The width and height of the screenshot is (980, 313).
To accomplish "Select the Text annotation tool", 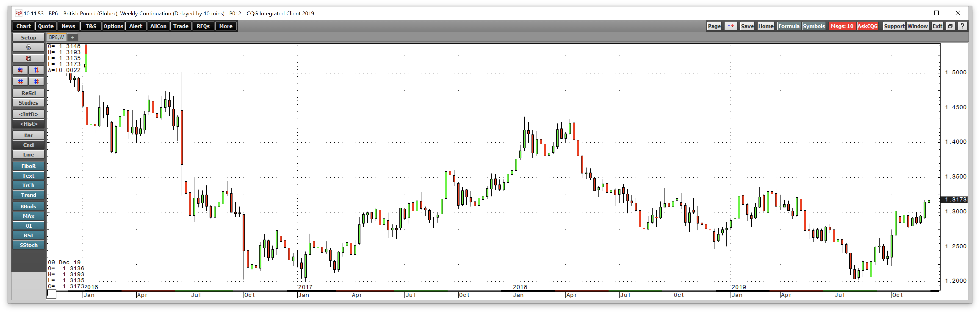I will tap(28, 176).
